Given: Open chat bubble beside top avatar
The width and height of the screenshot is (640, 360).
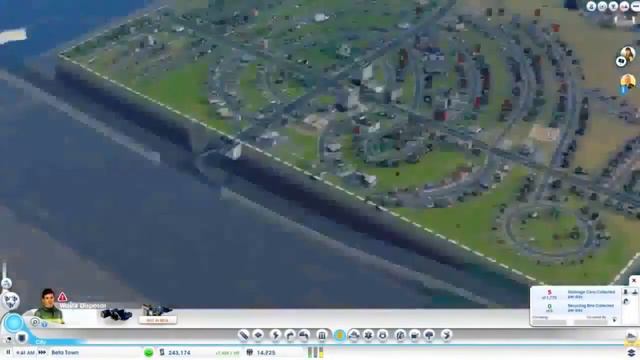Looking at the screenshot, I should tap(621, 61).
